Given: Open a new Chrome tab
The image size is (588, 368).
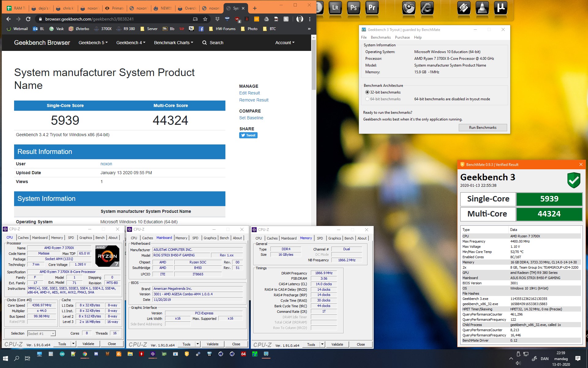Looking at the screenshot, I should point(255,8).
